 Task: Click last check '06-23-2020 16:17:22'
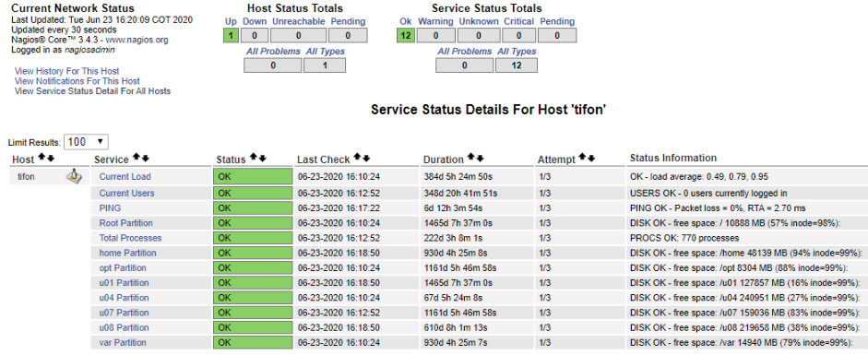[338, 208]
